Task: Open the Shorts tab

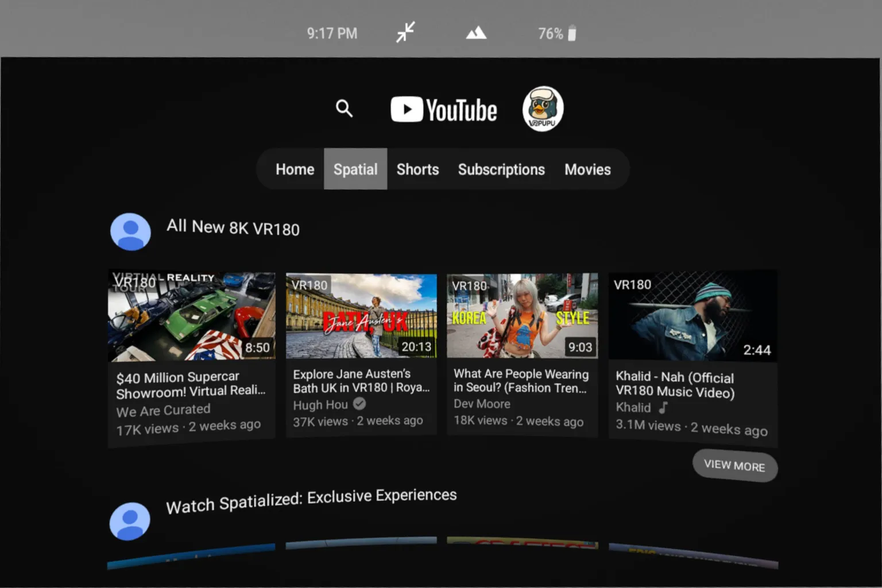Action: (417, 169)
